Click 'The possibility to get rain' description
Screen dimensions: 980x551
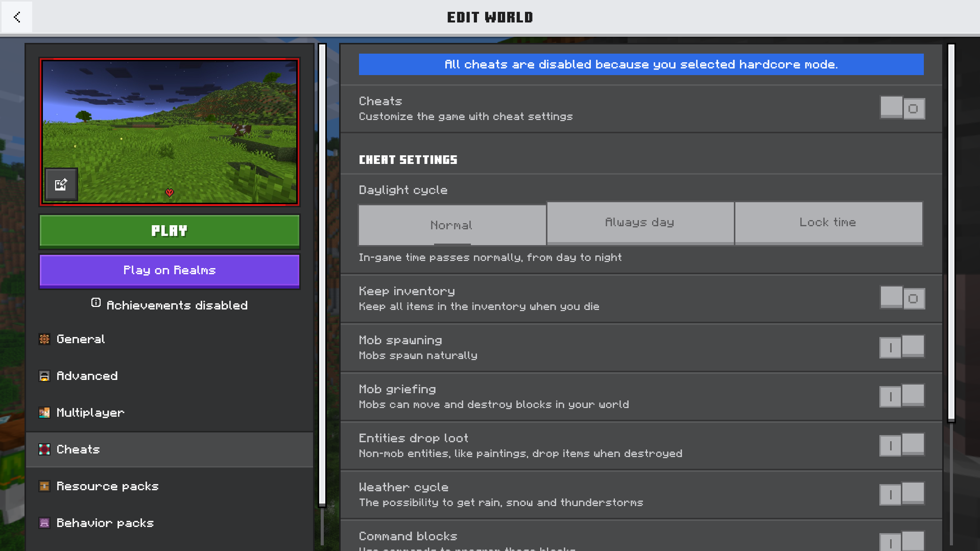(501, 502)
